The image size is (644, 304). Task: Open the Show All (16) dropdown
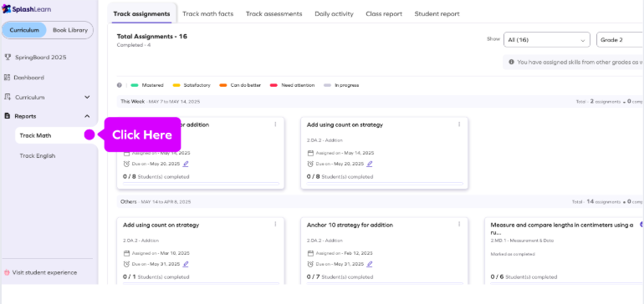(547, 40)
